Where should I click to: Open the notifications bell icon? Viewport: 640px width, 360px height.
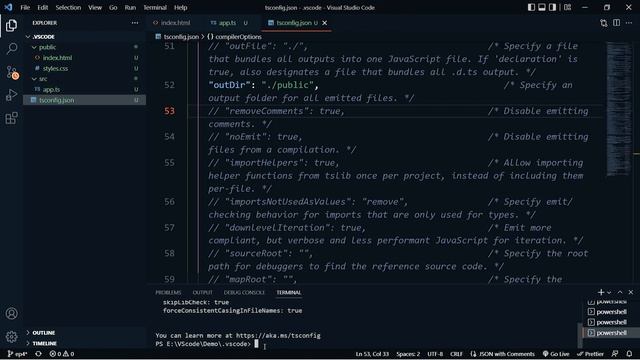point(629,354)
